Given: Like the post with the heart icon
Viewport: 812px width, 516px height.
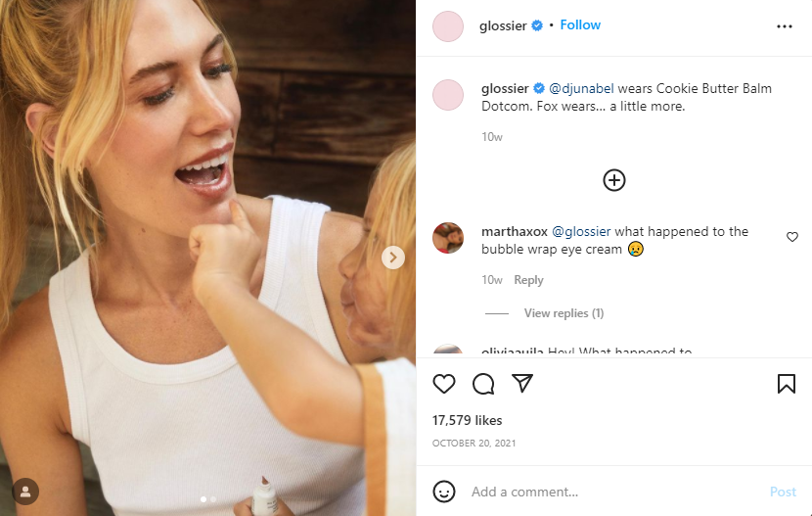Looking at the screenshot, I should pos(444,384).
